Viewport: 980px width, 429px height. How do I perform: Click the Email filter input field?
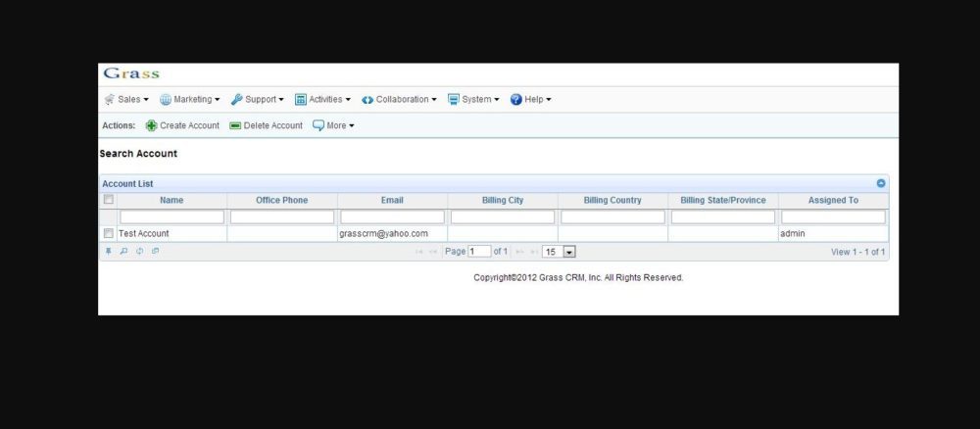click(392, 216)
